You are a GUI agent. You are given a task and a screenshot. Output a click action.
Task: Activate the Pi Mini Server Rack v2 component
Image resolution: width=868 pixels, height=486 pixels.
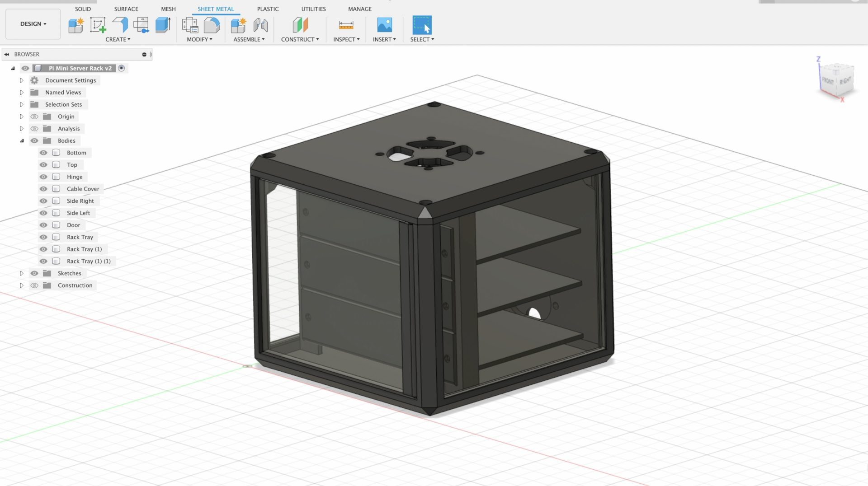[121, 68]
